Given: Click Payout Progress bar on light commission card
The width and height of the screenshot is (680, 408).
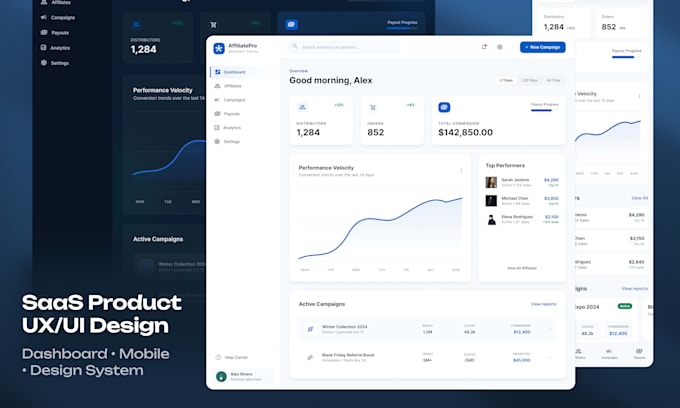Looking at the screenshot, I should point(545,111).
